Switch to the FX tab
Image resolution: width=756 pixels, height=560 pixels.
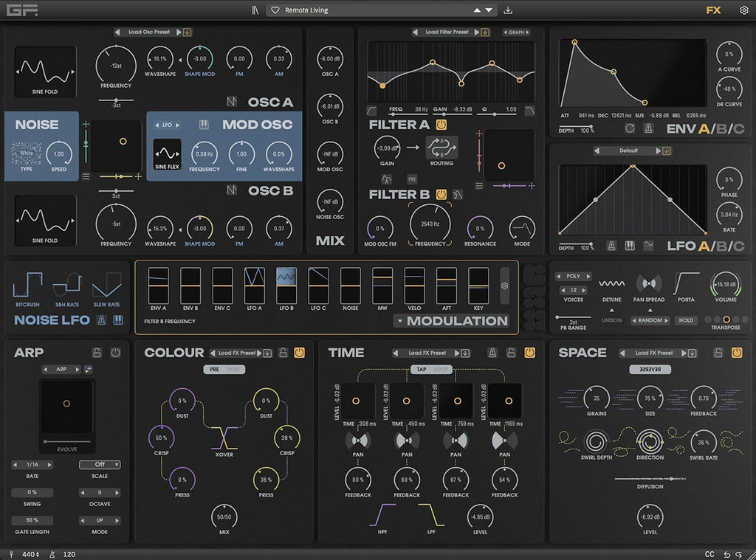tap(713, 10)
